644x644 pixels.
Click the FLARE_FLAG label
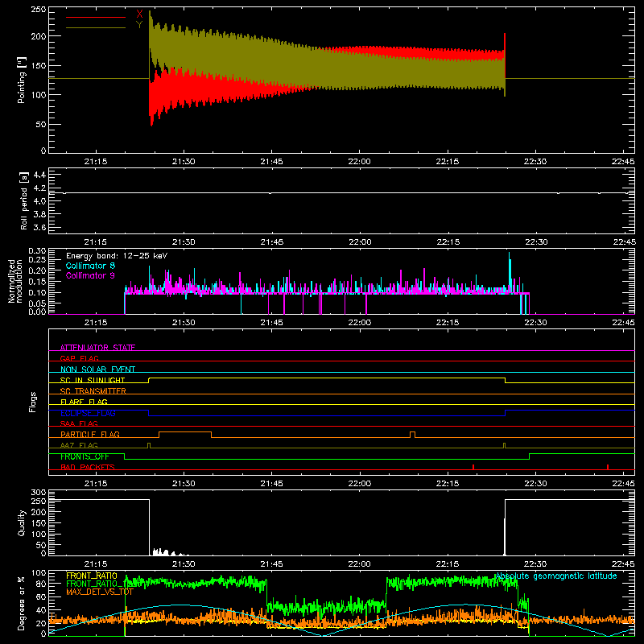pos(84,402)
